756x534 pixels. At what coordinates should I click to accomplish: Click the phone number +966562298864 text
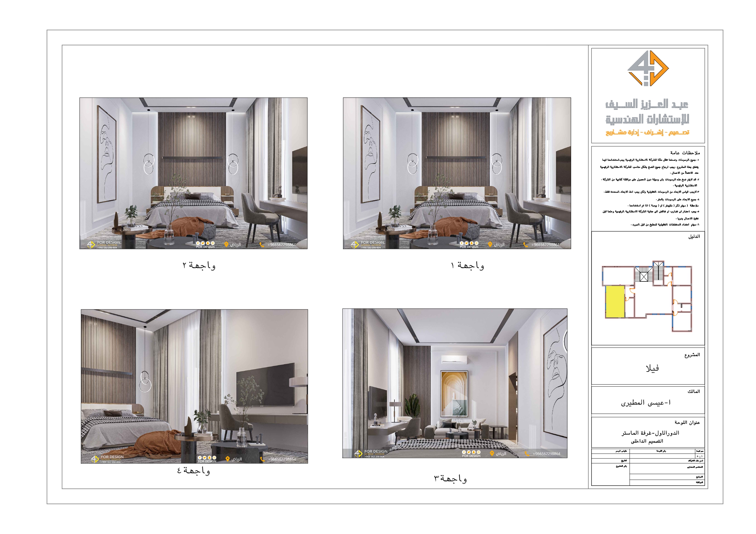click(545, 245)
